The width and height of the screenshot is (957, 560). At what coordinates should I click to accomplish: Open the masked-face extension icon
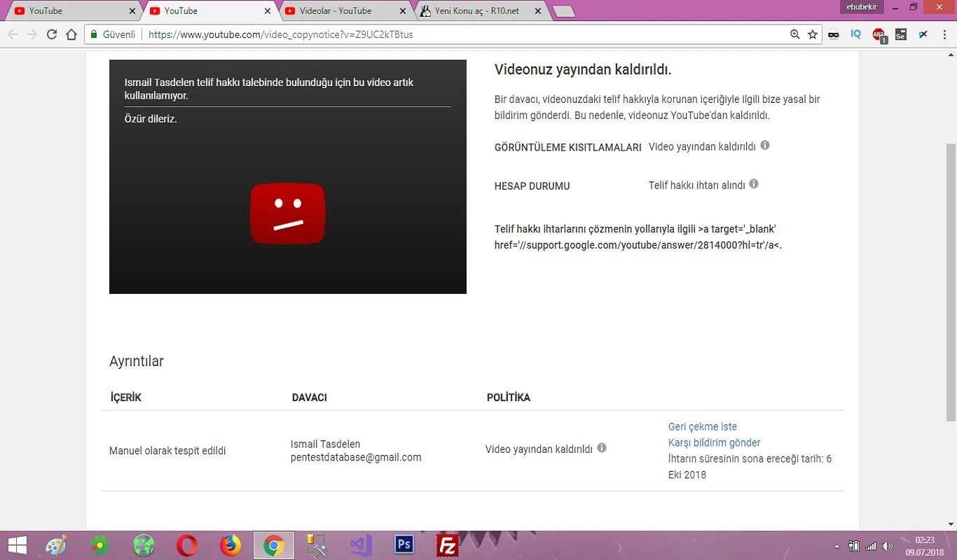(834, 34)
